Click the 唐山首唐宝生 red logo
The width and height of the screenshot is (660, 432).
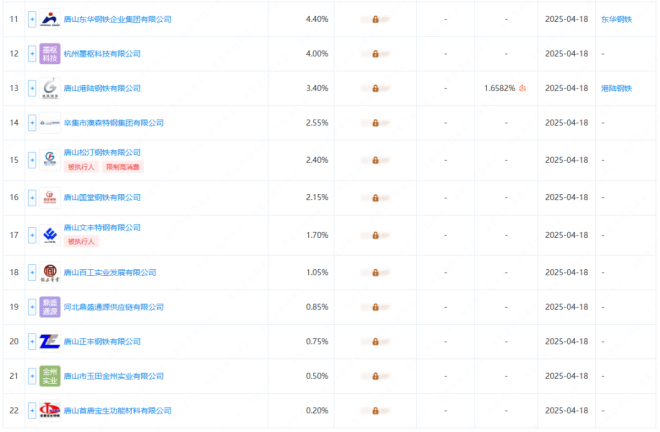(50, 410)
